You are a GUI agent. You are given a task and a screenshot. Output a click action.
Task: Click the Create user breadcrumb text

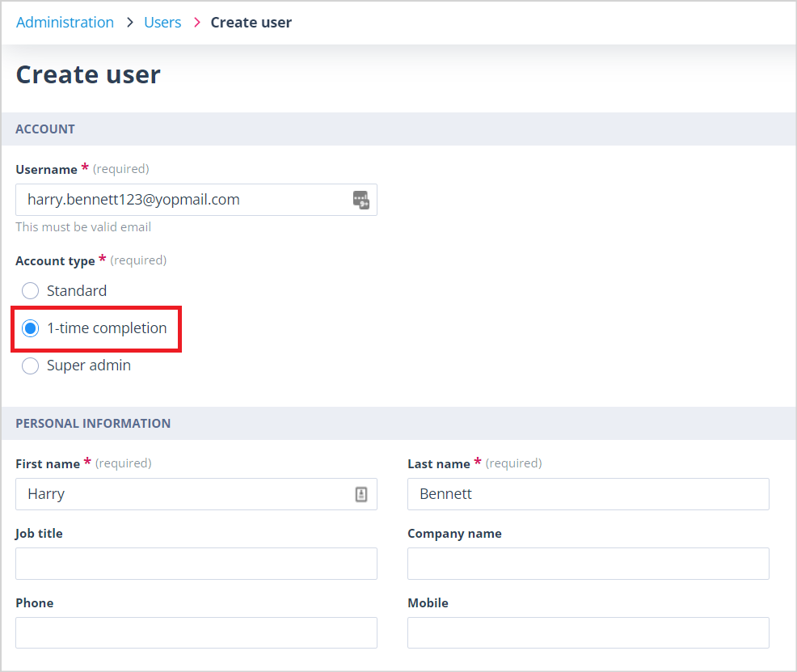[x=251, y=23]
